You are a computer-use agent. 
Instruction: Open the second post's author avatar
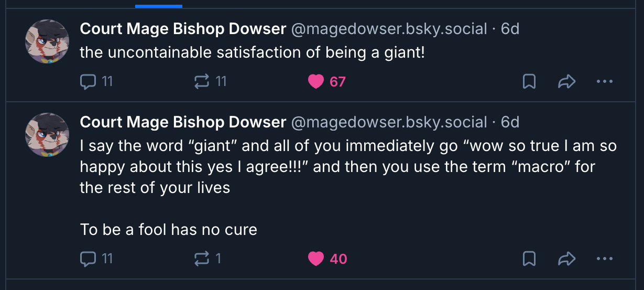[47, 135]
